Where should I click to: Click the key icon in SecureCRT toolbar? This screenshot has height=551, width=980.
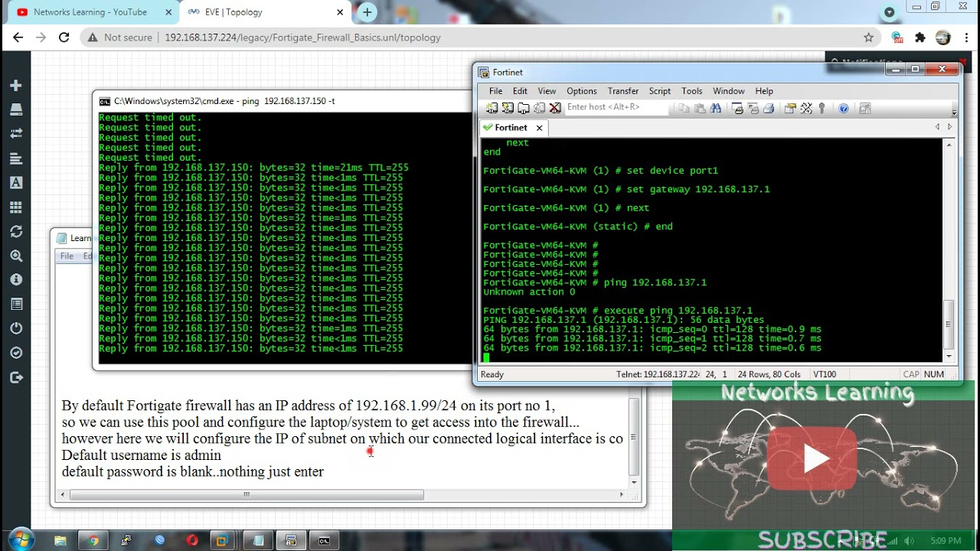coord(822,109)
